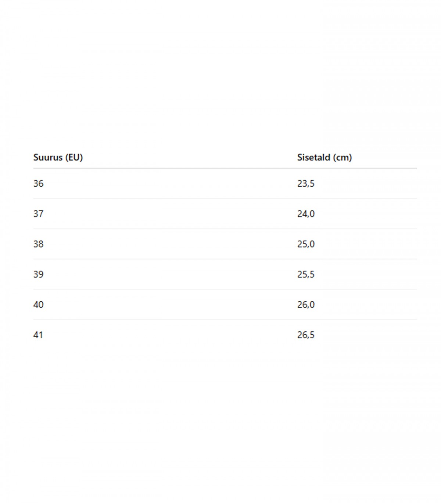Click the Suurus (EU) column header

(x=58, y=158)
